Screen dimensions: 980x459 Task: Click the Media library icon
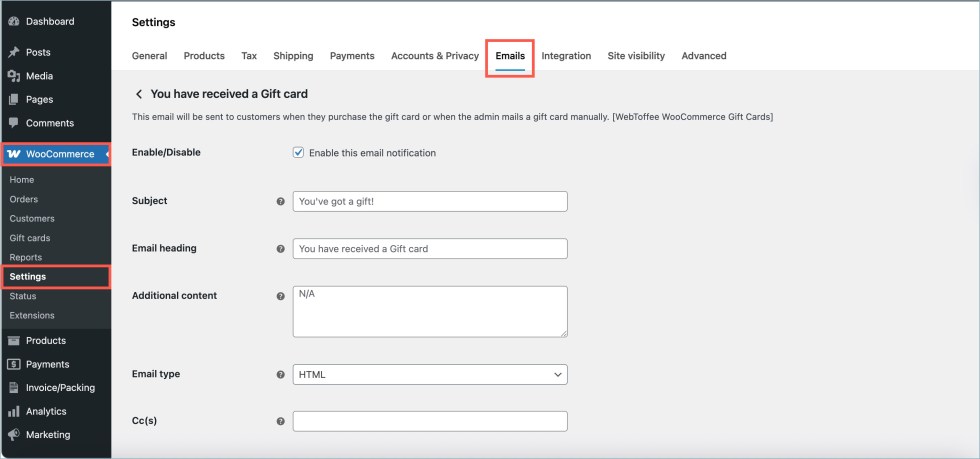pyautogui.click(x=14, y=76)
